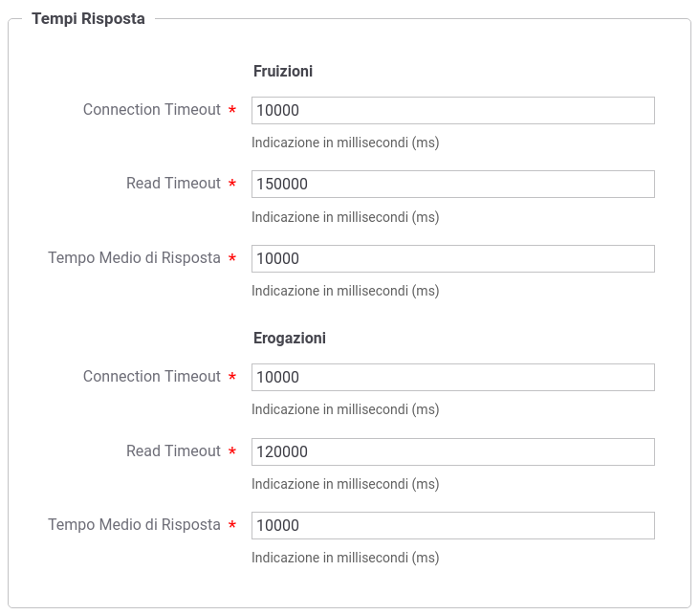Select Erogazioni Tempo Medio di Risposta input
Screen dimensions: 700x615
452,526
